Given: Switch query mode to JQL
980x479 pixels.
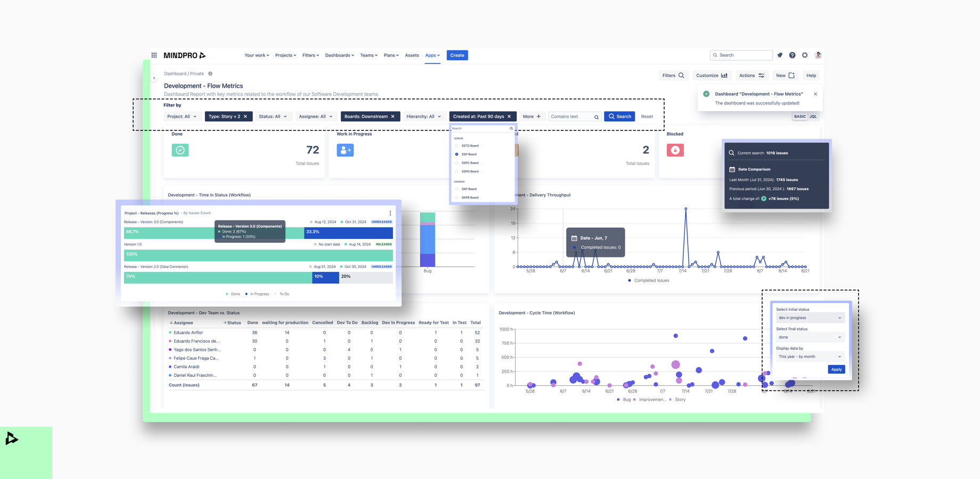Looking at the screenshot, I should 813,116.
